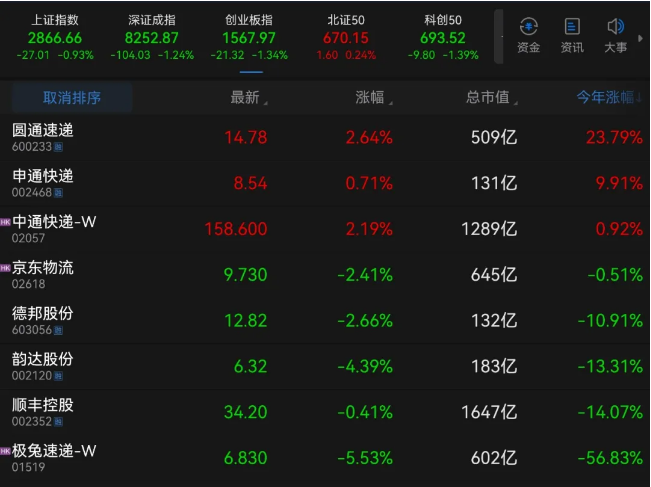Click market cap value 602亿

pyautogui.click(x=494, y=458)
